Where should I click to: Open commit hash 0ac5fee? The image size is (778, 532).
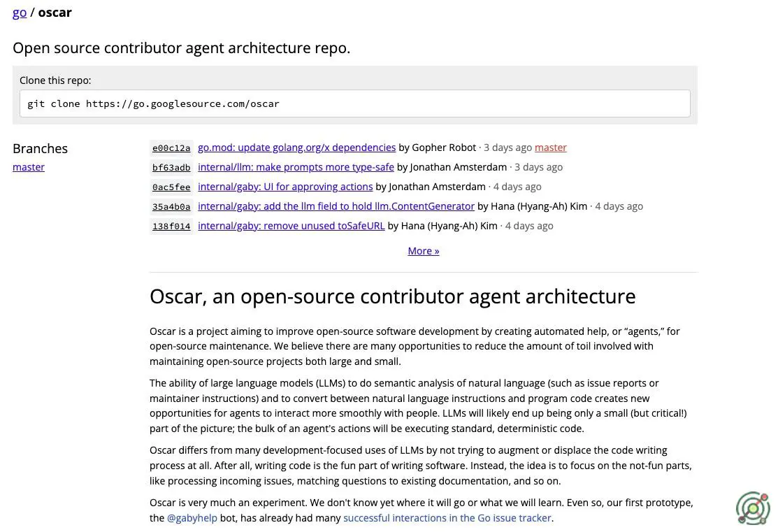tap(171, 187)
